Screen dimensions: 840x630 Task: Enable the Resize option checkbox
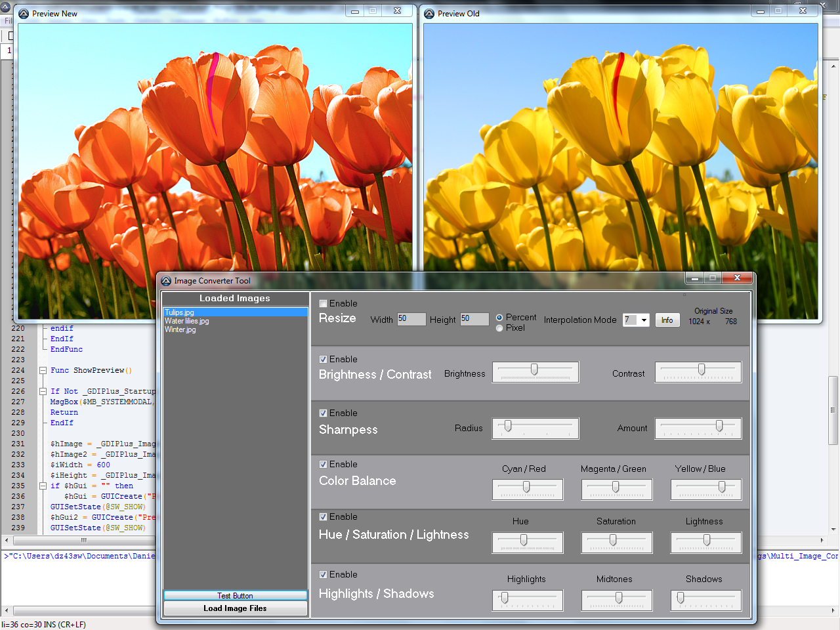click(x=323, y=304)
